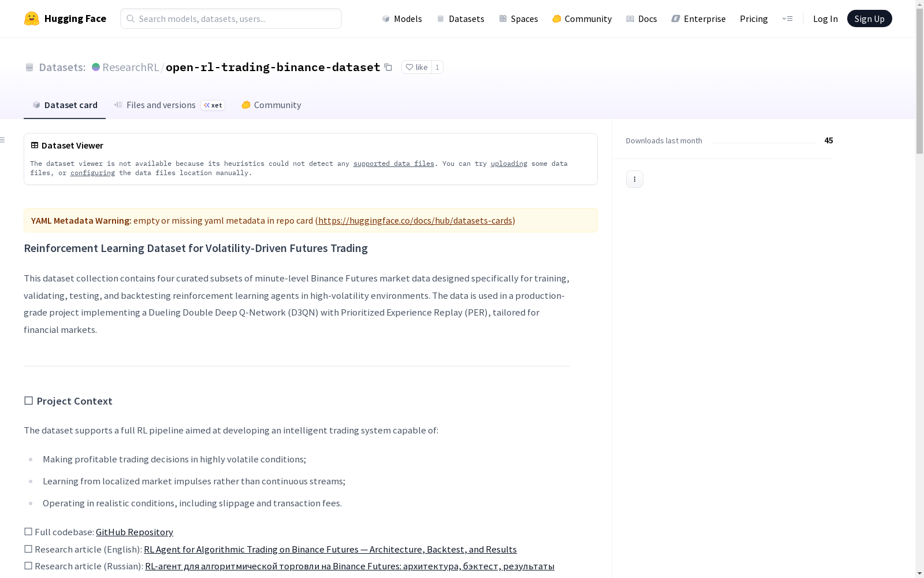924x578 pixels.
Task: Open the Enterprise navigation link
Action: coord(699,18)
